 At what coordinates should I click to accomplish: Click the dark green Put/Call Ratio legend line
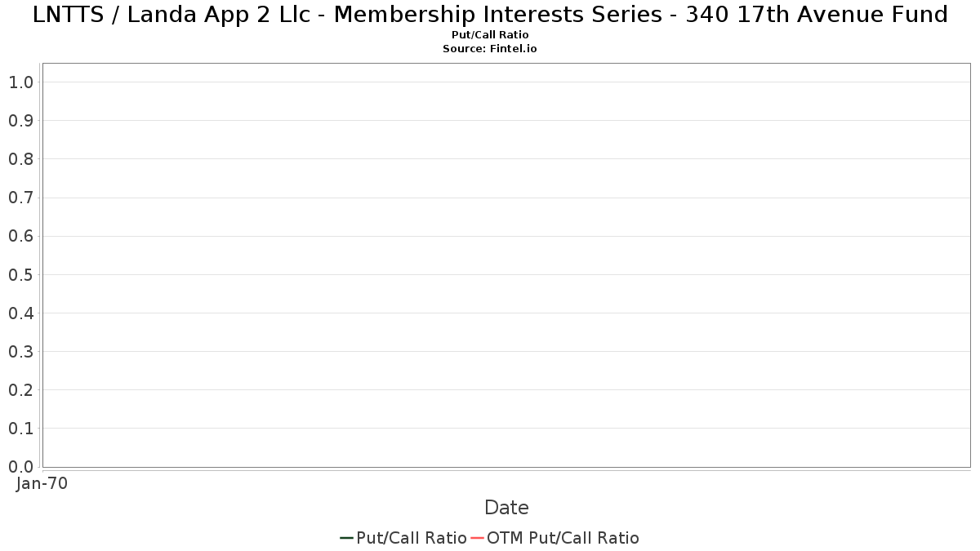point(346,538)
